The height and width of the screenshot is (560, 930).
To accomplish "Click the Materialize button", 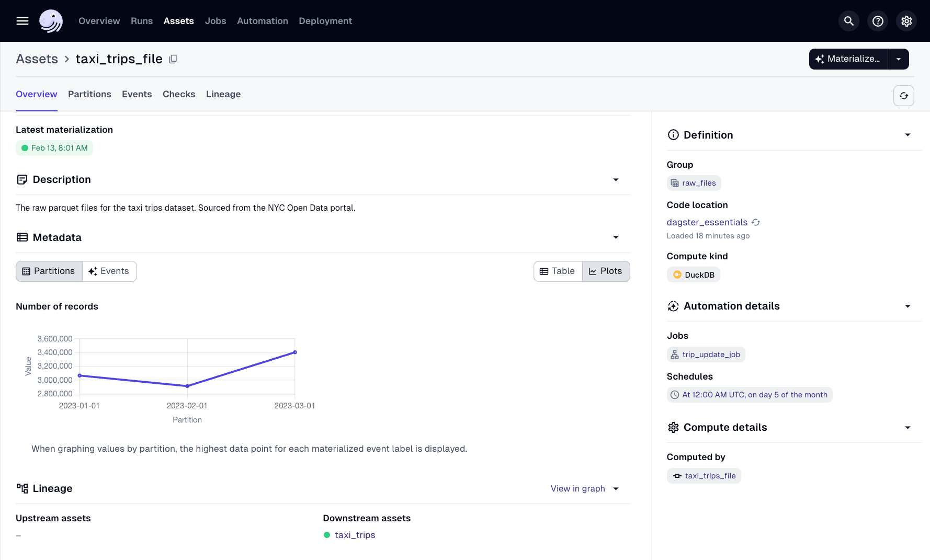I will click(x=848, y=59).
